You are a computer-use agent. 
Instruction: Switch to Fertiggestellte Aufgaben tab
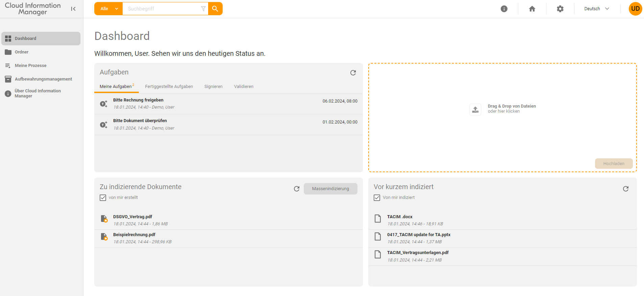pyautogui.click(x=169, y=87)
